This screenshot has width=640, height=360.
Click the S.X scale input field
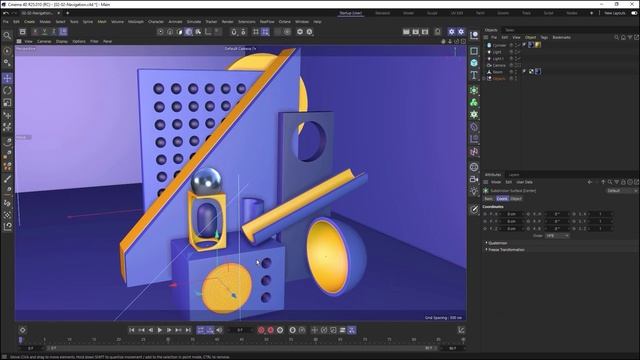tap(600, 214)
